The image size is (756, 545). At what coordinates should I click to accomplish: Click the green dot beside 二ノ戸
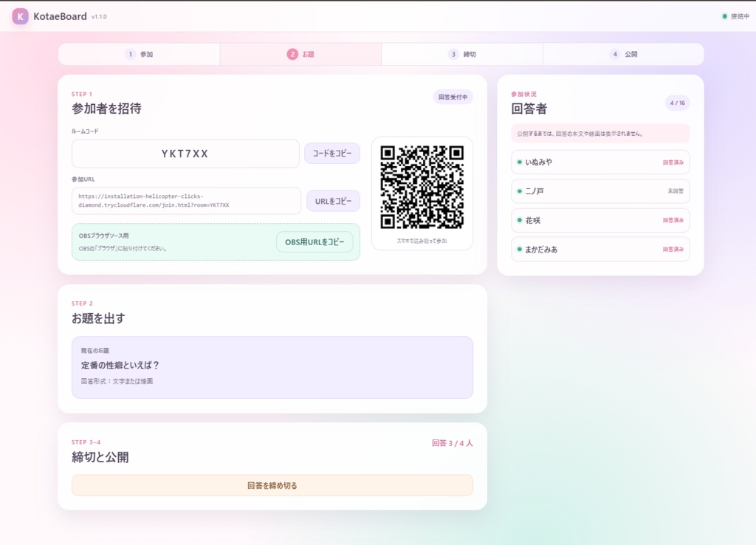click(x=519, y=191)
